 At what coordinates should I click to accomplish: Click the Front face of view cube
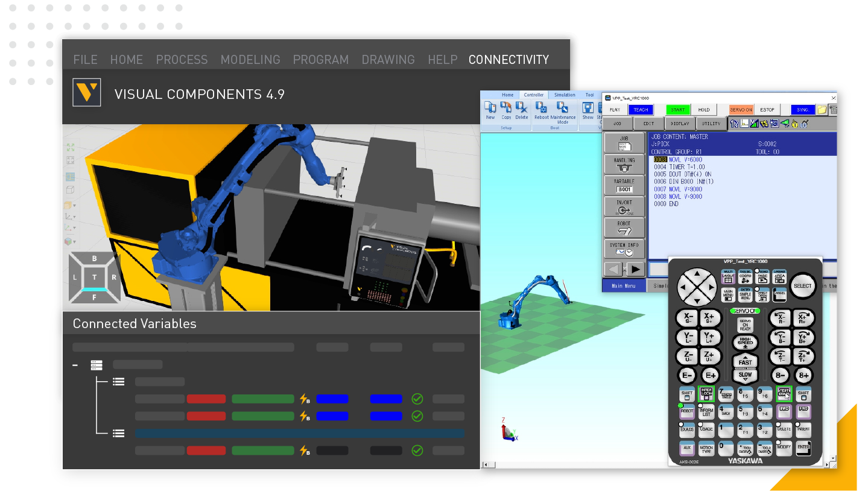pyautogui.click(x=94, y=296)
